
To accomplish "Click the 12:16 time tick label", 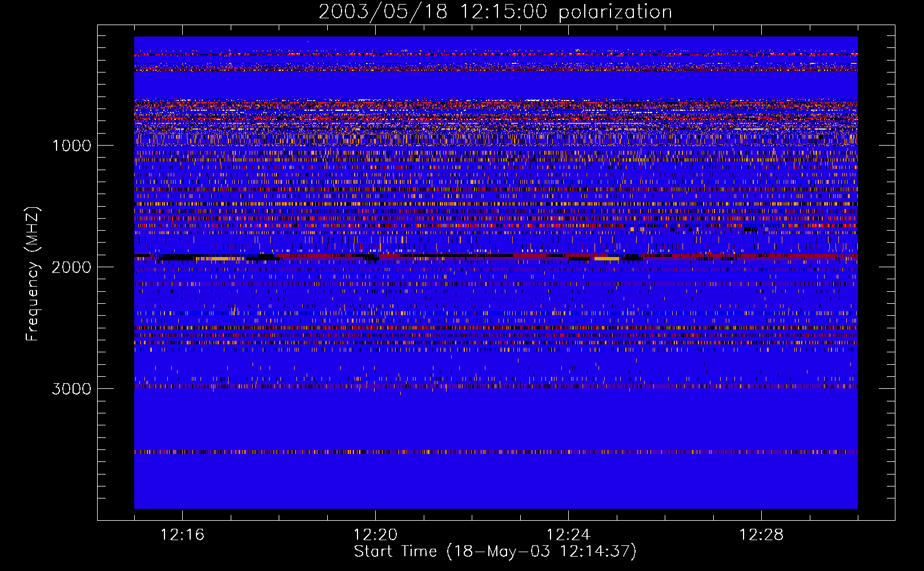I will click(x=182, y=534).
